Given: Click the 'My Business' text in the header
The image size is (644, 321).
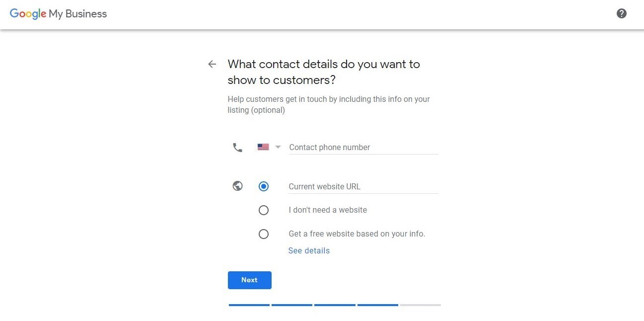Looking at the screenshot, I should coord(76,13).
